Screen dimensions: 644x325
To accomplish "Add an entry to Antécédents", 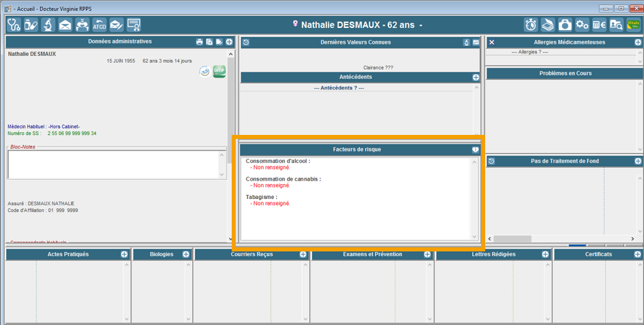I will click(x=476, y=78).
